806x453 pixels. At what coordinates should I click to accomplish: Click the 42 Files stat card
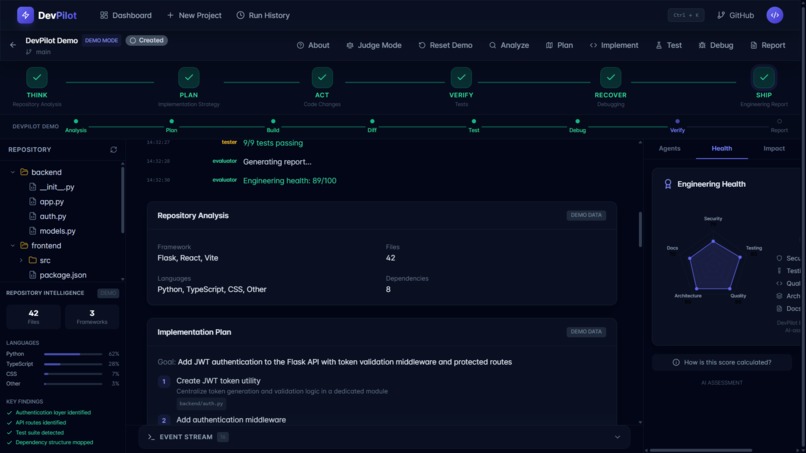click(x=33, y=317)
